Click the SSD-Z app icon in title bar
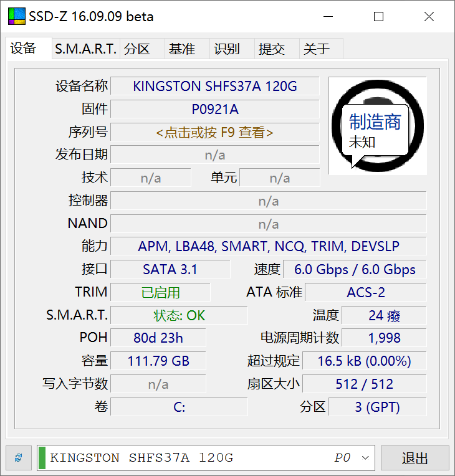The height and width of the screenshot is (476, 455). click(x=17, y=16)
